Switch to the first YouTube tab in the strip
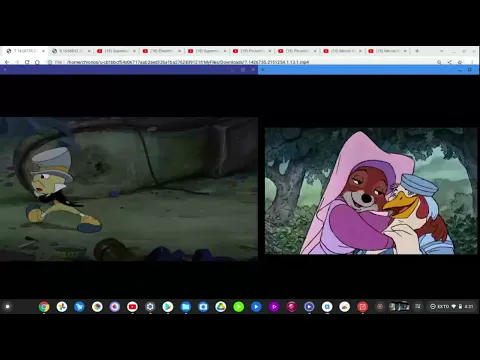 [116, 51]
